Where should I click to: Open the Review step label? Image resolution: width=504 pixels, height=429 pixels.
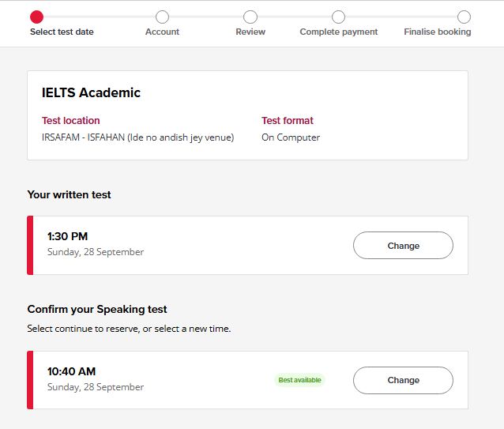click(x=250, y=32)
